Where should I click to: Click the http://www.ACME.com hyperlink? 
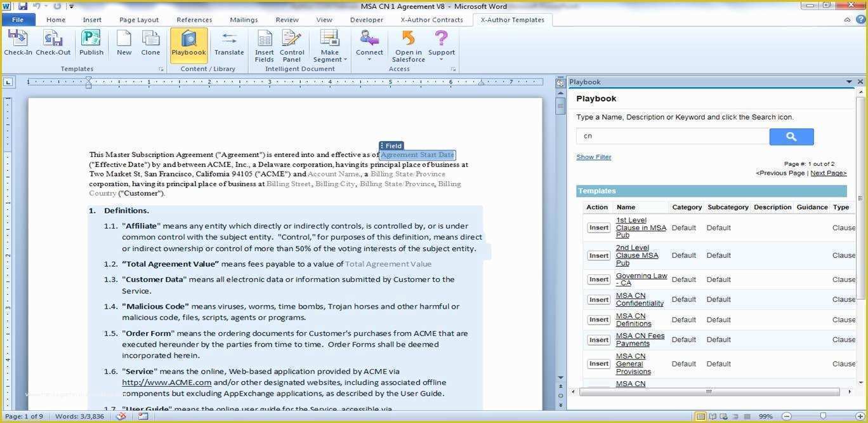[167, 382]
